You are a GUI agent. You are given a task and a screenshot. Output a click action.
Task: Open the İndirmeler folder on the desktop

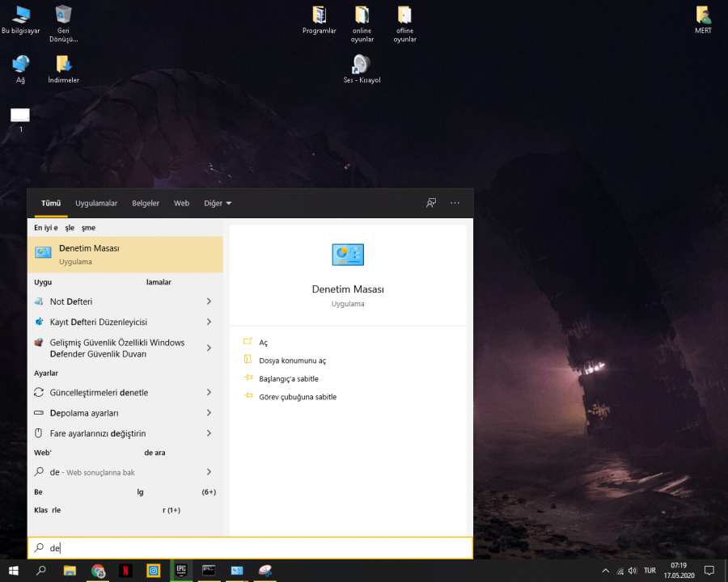pos(63,70)
